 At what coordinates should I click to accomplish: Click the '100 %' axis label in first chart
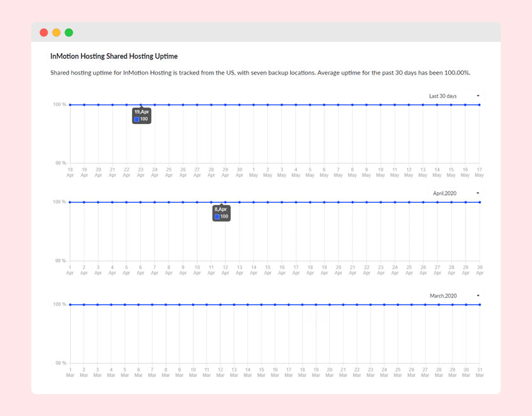pyautogui.click(x=59, y=104)
